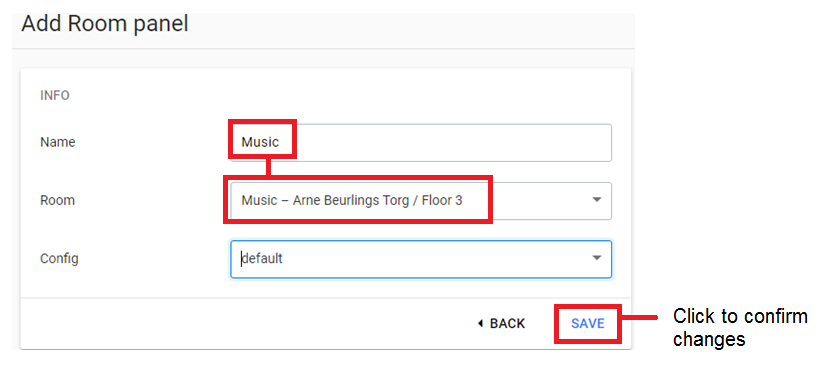The image size is (820, 370).
Task: Click the 'Name' field label
Action: [58, 142]
